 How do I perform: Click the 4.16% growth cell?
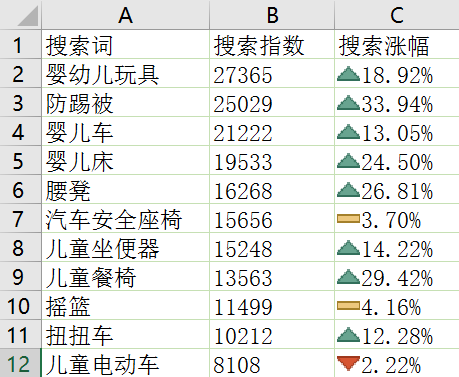(397, 305)
